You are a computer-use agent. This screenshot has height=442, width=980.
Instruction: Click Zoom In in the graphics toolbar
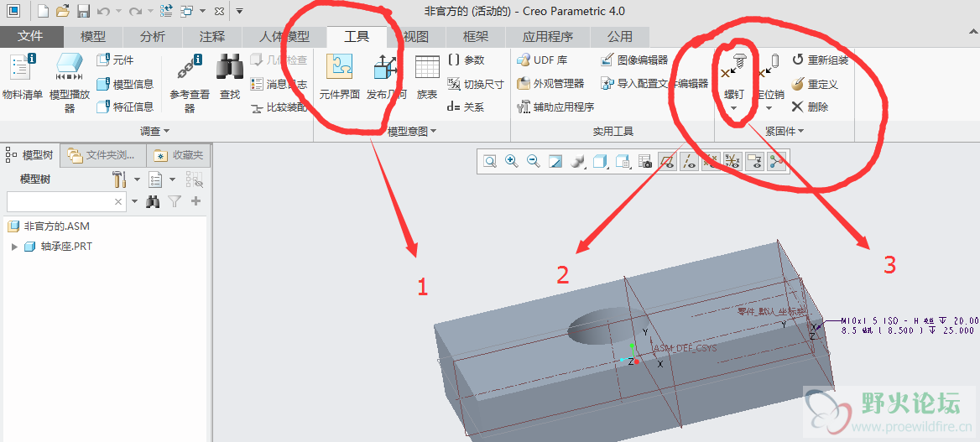point(512,162)
